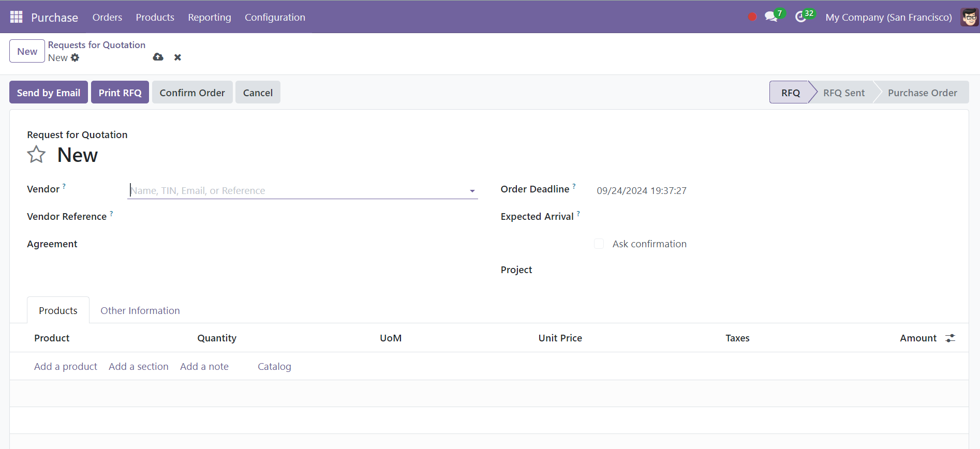Select the Purchase Order status stage
980x449 pixels.
pos(922,92)
